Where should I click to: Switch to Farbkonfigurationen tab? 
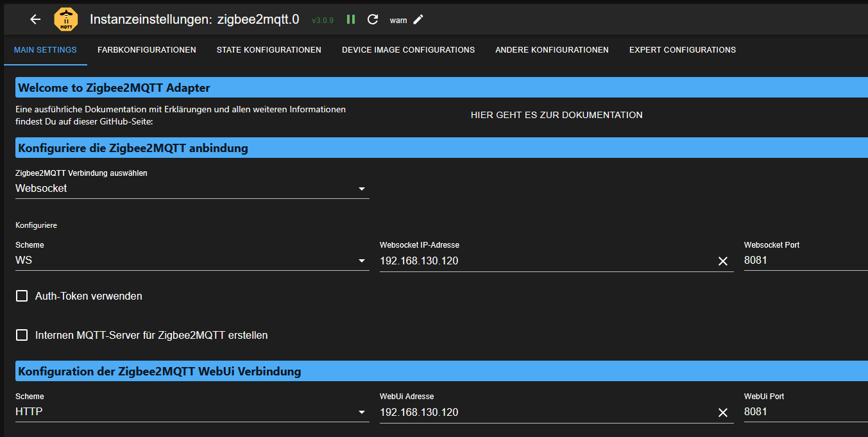coord(147,50)
